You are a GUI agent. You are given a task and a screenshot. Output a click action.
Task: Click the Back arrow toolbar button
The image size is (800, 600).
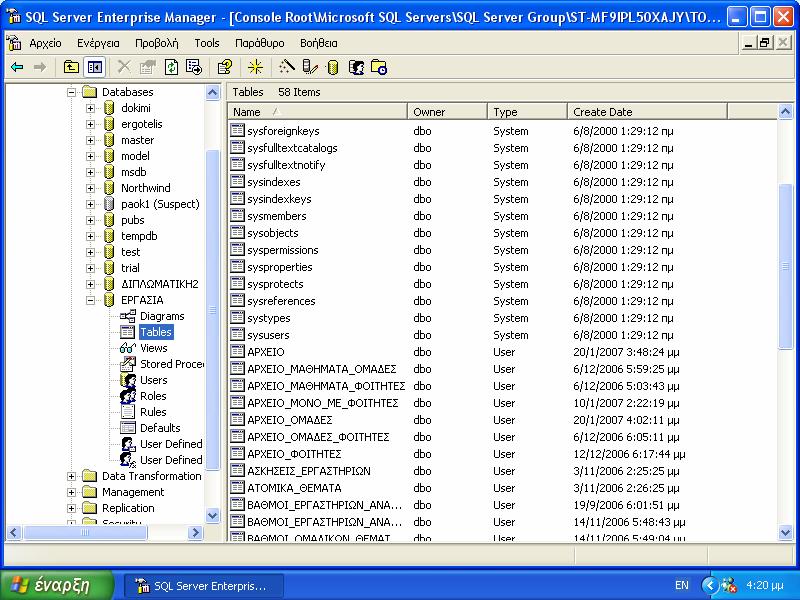[17, 67]
